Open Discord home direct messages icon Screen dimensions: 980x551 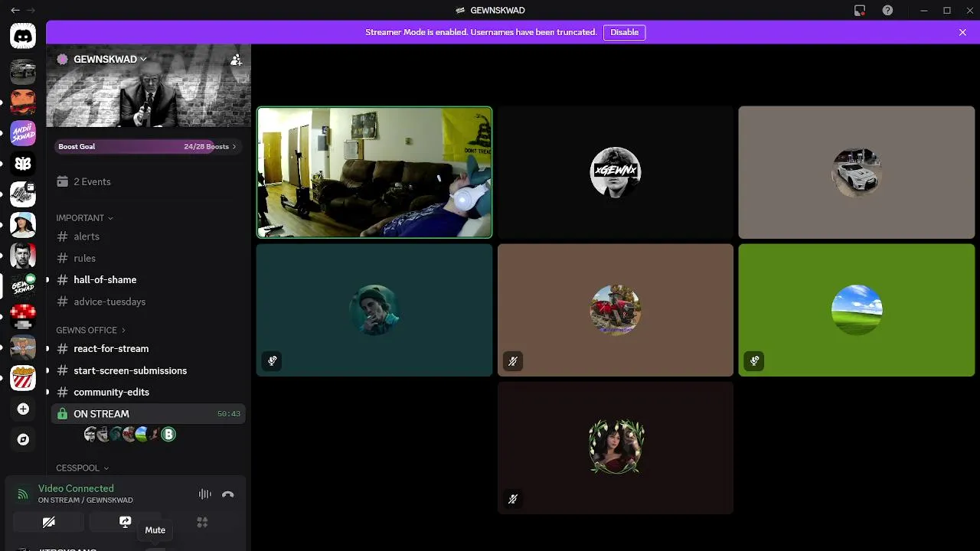click(x=23, y=36)
